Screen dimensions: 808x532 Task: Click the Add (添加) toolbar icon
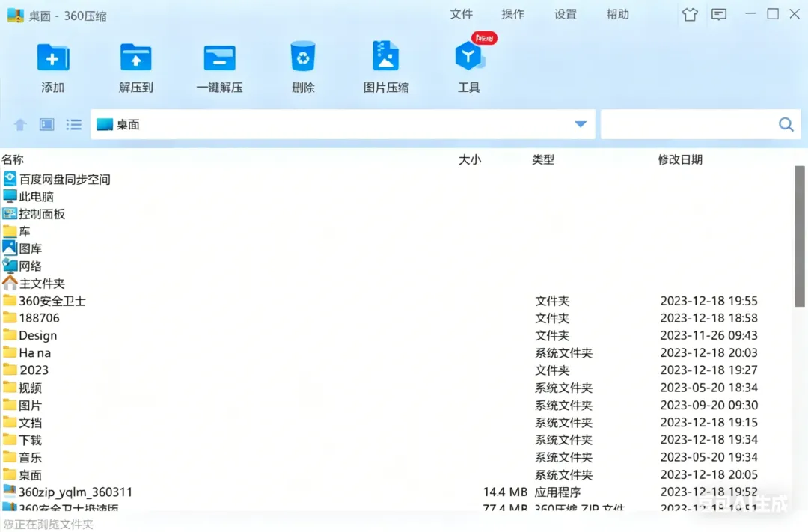pos(52,58)
